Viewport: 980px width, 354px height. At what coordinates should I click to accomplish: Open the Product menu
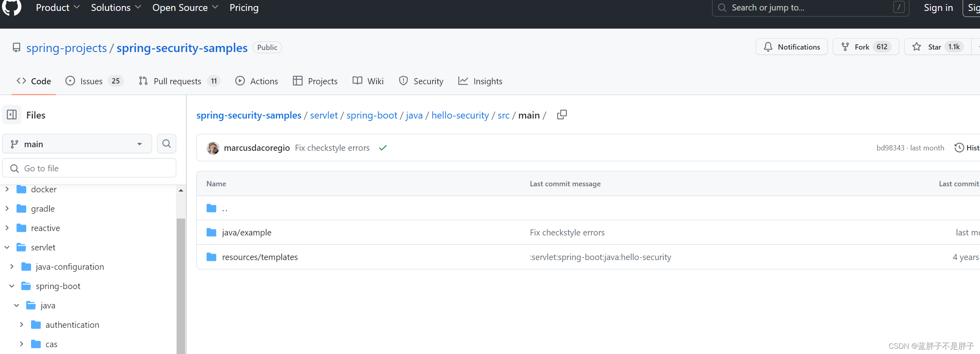tap(58, 8)
